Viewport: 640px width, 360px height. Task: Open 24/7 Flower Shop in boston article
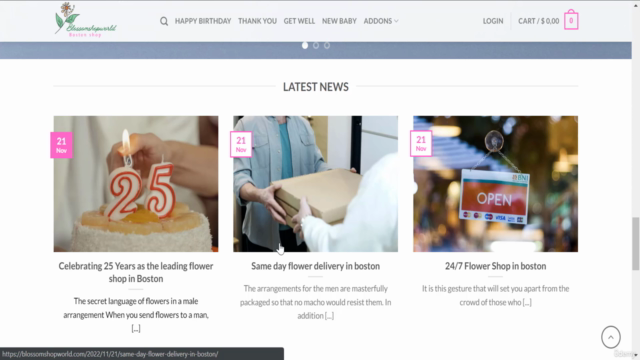pyautogui.click(x=496, y=266)
